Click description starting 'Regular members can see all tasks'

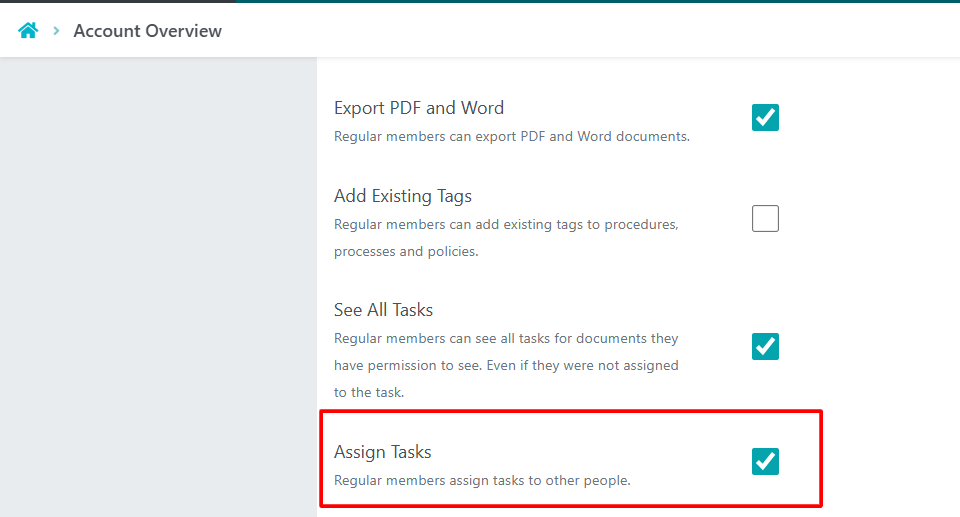click(506, 339)
